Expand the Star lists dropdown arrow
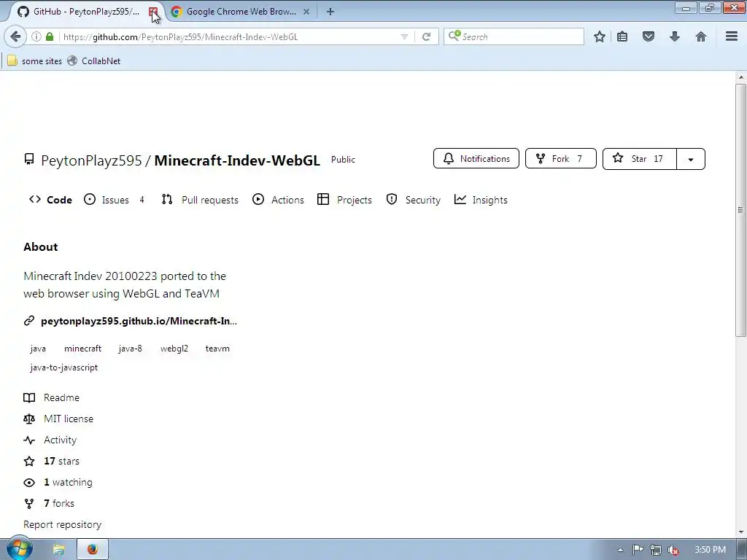747x560 pixels. coord(691,159)
